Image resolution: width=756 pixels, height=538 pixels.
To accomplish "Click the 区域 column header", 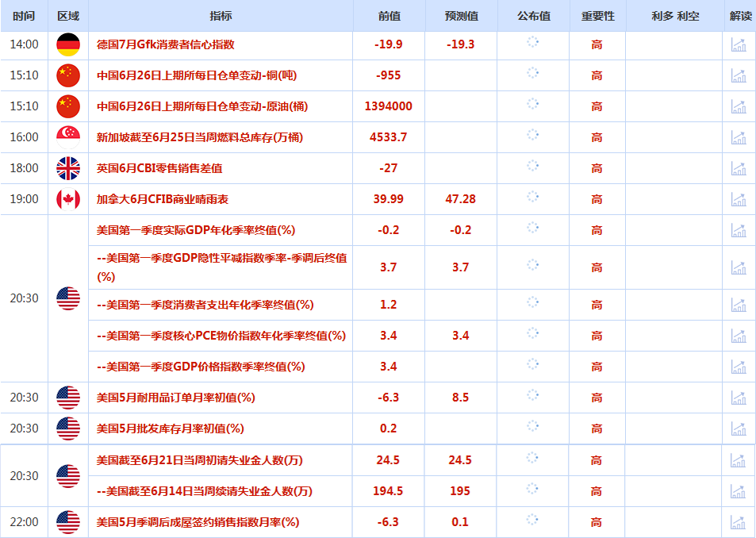I will point(68,15).
